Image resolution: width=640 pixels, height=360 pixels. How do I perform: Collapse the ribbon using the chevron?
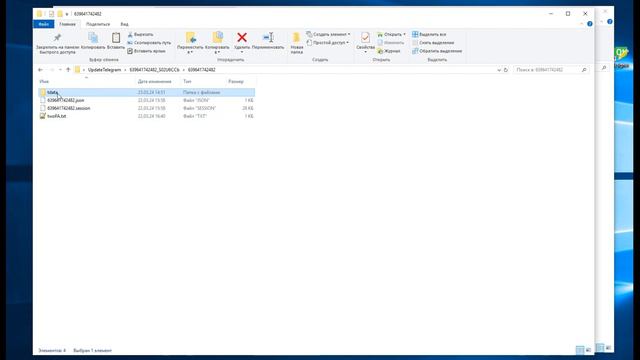(x=582, y=24)
